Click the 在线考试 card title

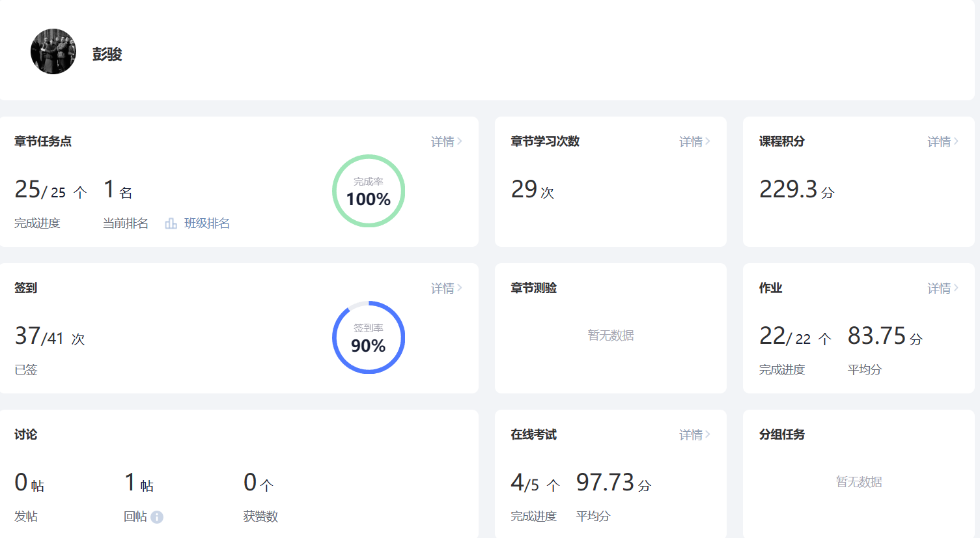[534, 434]
